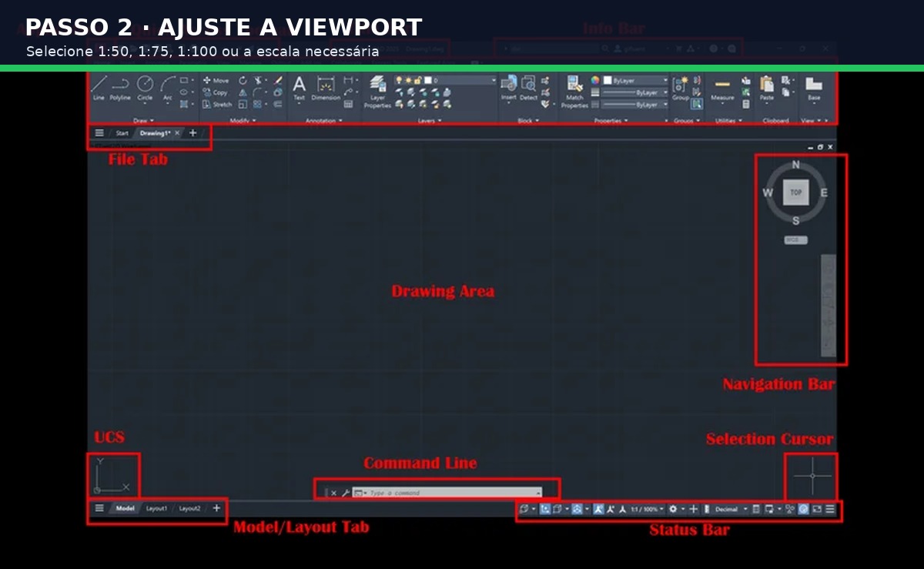The height and width of the screenshot is (569, 924).
Task: Open the layout tabs hamburger menu
Action: tap(99, 508)
